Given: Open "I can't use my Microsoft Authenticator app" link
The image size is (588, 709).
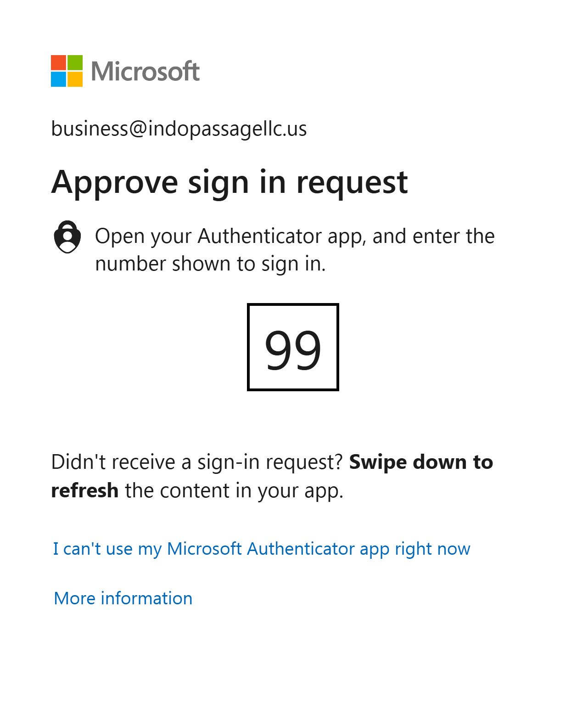Looking at the screenshot, I should (262, 549).
